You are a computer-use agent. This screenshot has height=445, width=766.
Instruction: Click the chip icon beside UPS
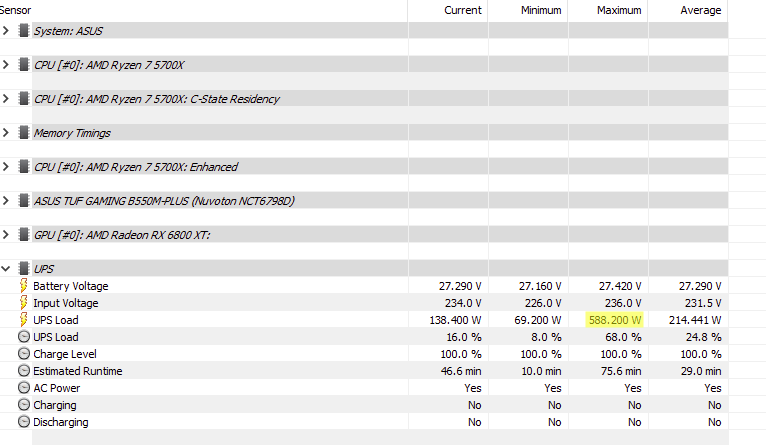tap(23, 269)
